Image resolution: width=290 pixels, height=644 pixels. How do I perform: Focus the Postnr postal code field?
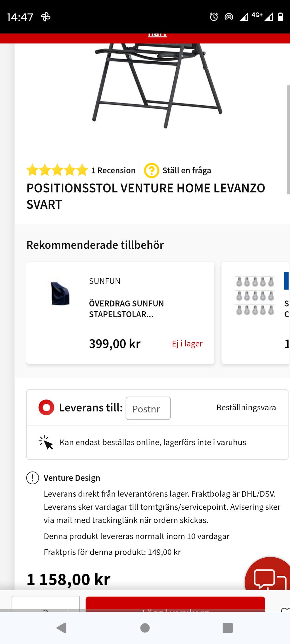tap(148, 408)
